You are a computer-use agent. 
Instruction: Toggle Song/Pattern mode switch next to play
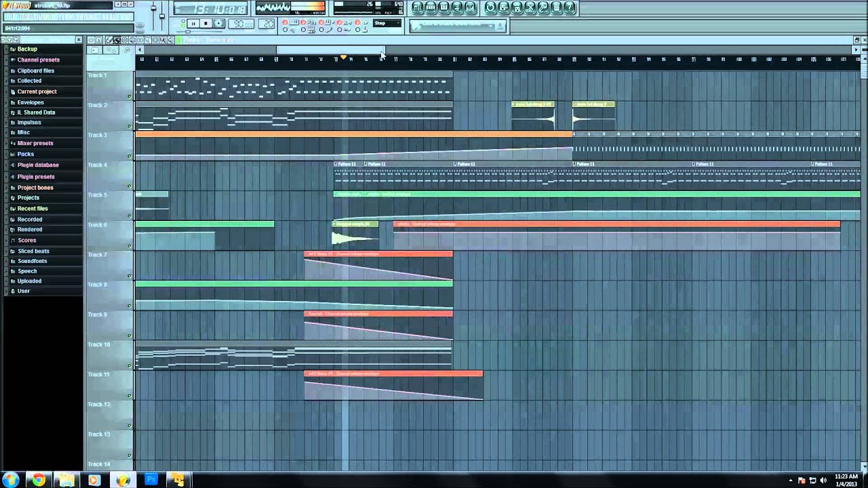click(x=183, y=23)
